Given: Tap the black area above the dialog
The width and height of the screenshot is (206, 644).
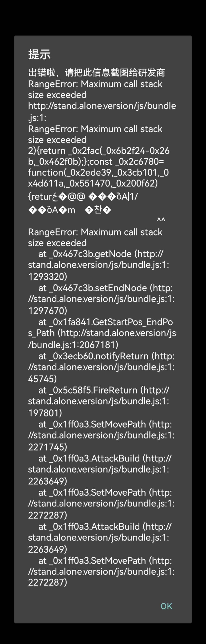Looking at the screenshot, I should tap(103, 18).
